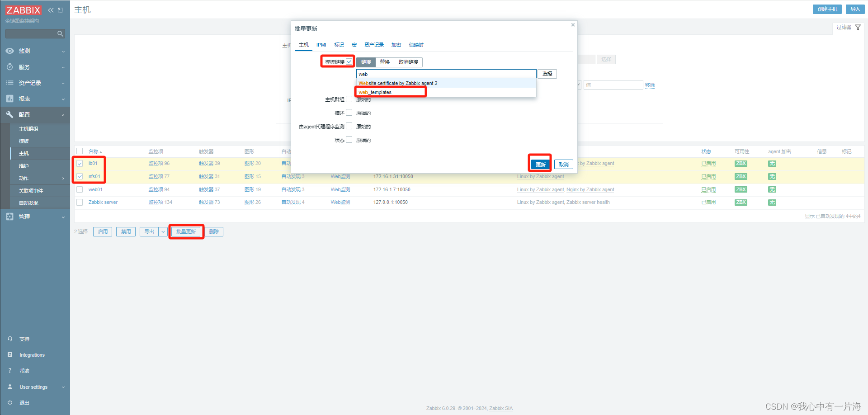Click the Integrations Z icon
The width and height of the screenshot is (868, 415).
click(x=10, y=355)
